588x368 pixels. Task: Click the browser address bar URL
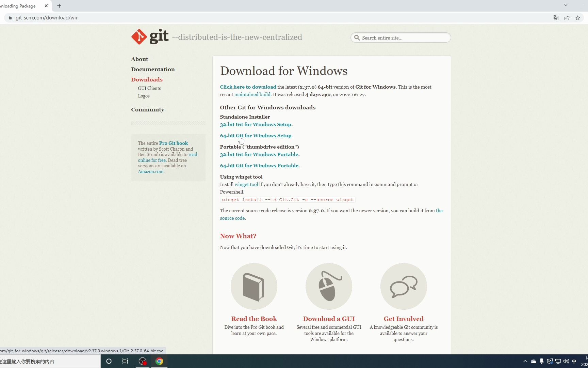pos(47,18)
